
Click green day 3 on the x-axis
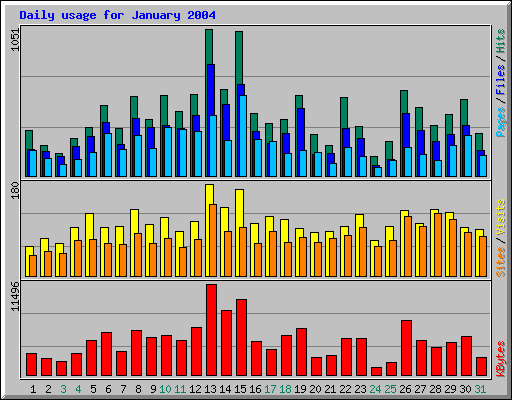coord(63,389)
